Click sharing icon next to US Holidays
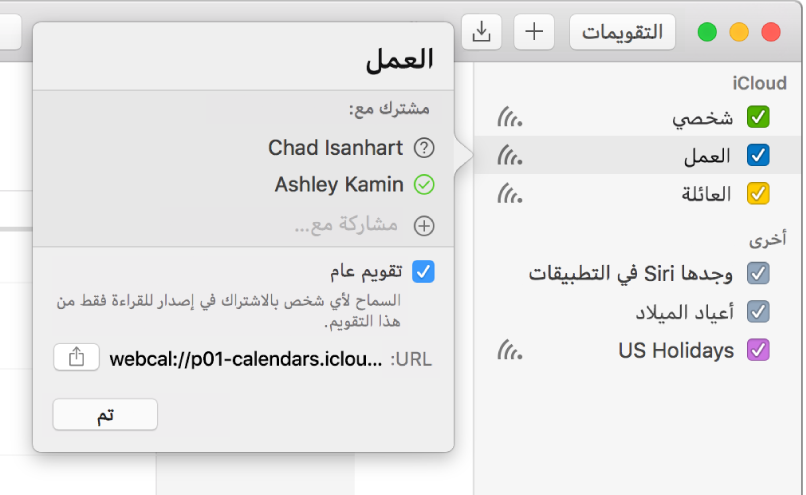This screenshot has height=495, width=806. point(509,350)
